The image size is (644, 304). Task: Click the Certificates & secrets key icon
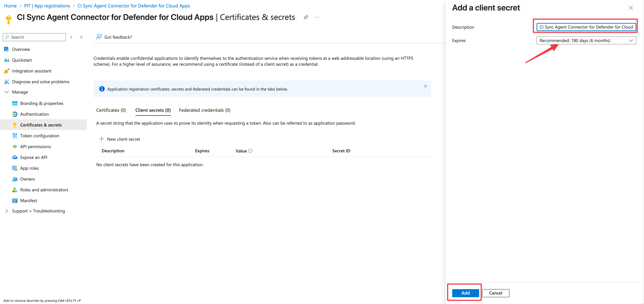pos(15,125)
